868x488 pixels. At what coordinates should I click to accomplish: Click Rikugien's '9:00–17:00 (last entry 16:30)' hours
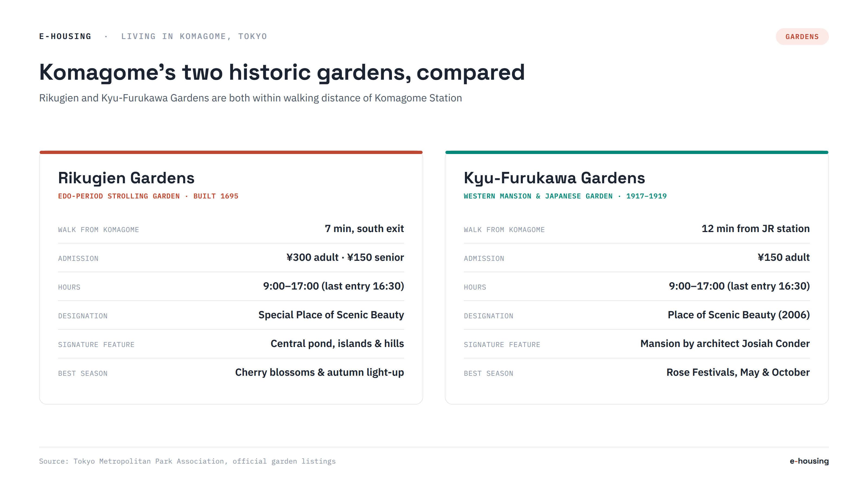point(333,286)
